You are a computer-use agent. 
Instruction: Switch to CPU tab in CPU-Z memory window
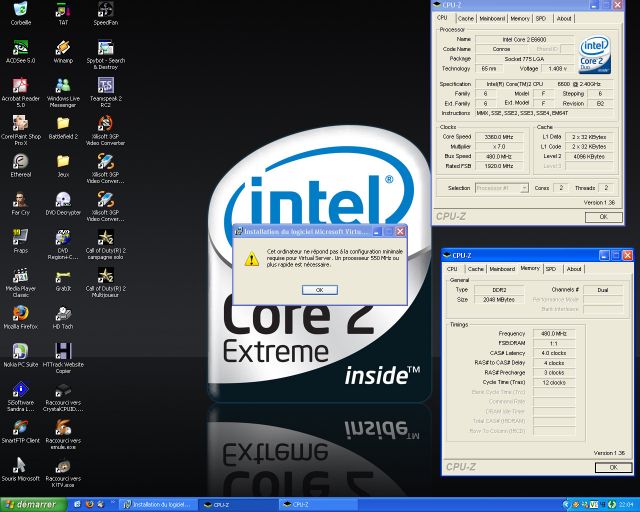pos(452,269)
